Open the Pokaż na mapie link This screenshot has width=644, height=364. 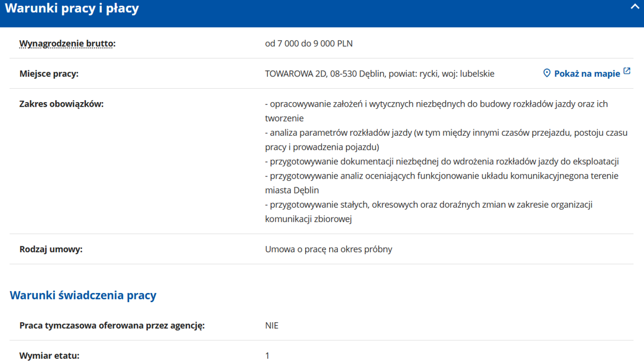point(587,74)
